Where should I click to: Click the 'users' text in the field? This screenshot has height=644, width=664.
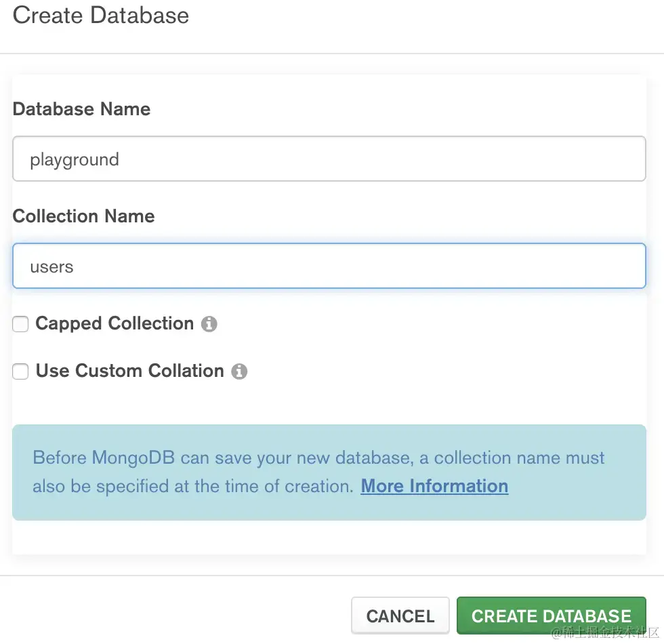click(51, 266)
